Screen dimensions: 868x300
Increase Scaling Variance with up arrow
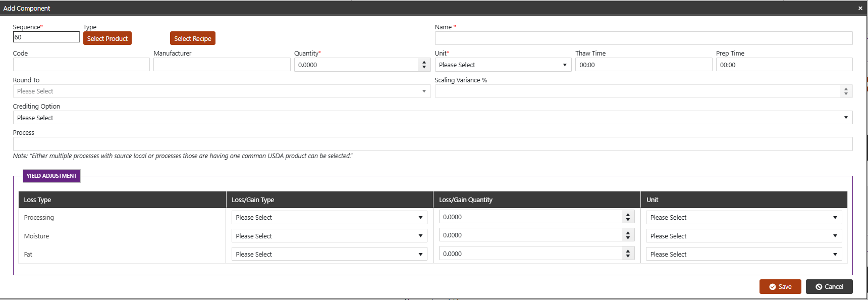(x=846, y=89)
